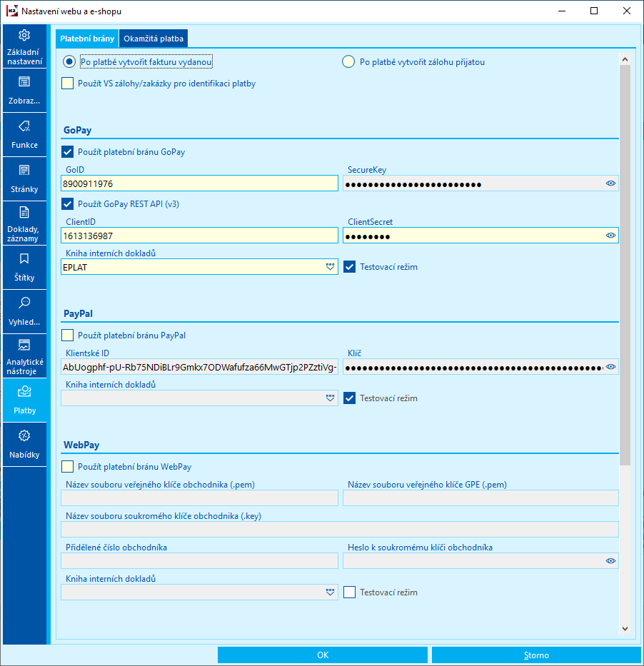Click the PayPal section heading
This screenshot has width=644, height=666.
[78, 313]
